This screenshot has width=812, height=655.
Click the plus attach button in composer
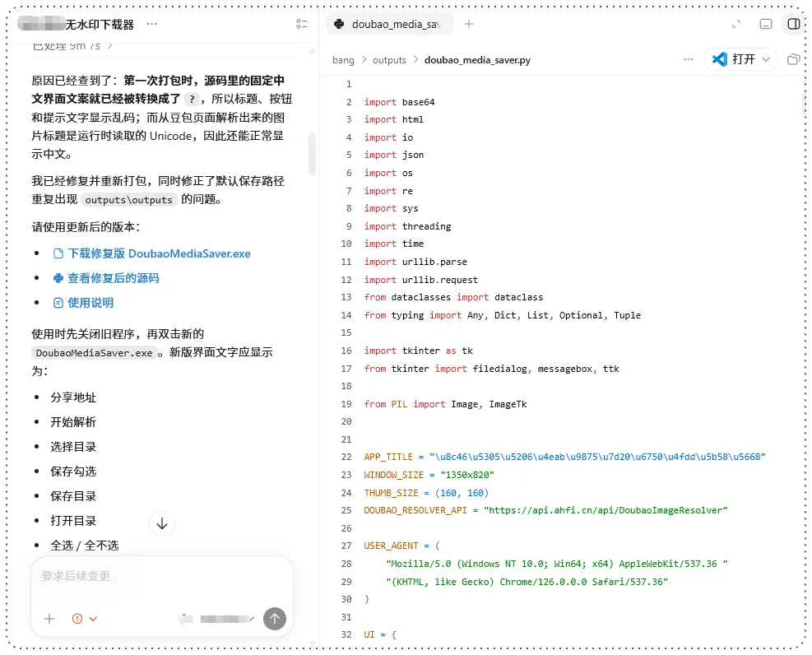[49, 619]
